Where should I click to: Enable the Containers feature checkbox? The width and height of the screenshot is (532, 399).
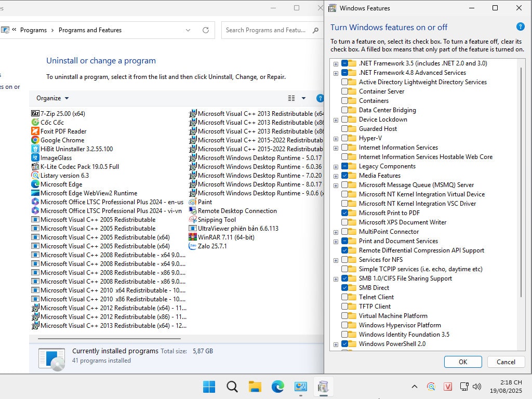(344, 100)
